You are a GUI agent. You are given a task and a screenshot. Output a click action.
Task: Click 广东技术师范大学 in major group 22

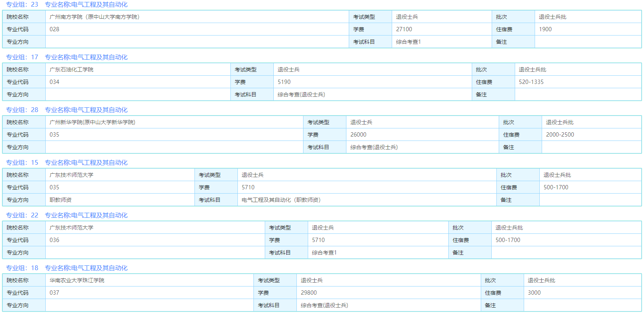pyautogui.click(x=71, y=228)
